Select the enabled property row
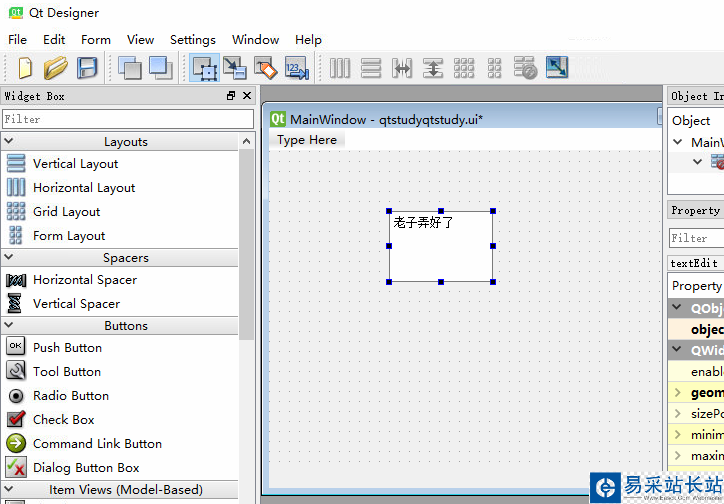The height and width of the screenshot is (504, 724). tap(696, 372)
